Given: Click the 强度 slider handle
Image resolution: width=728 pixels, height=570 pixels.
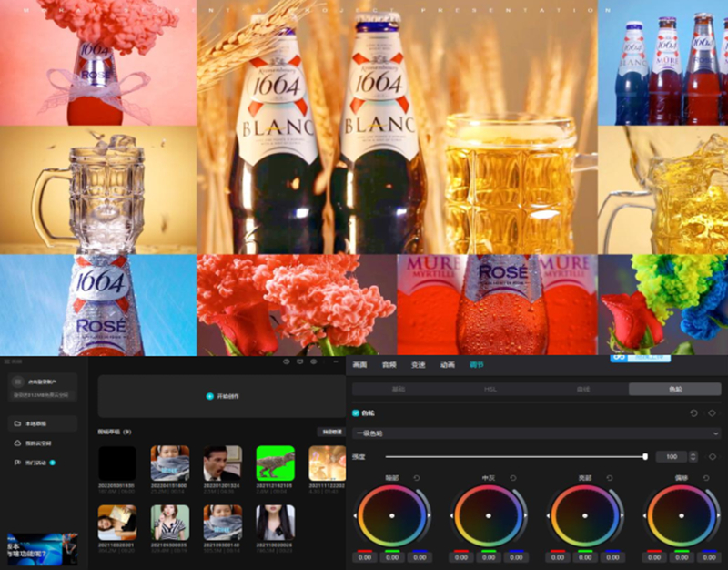Looking at the screenshot, I should pos(645,457).
